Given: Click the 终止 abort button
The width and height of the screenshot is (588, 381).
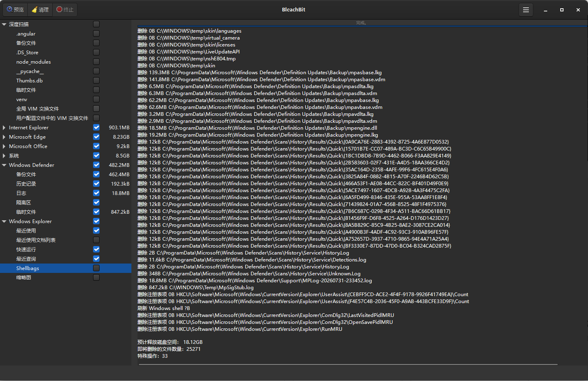Looking at the screenshot, I should click(65, 10).
